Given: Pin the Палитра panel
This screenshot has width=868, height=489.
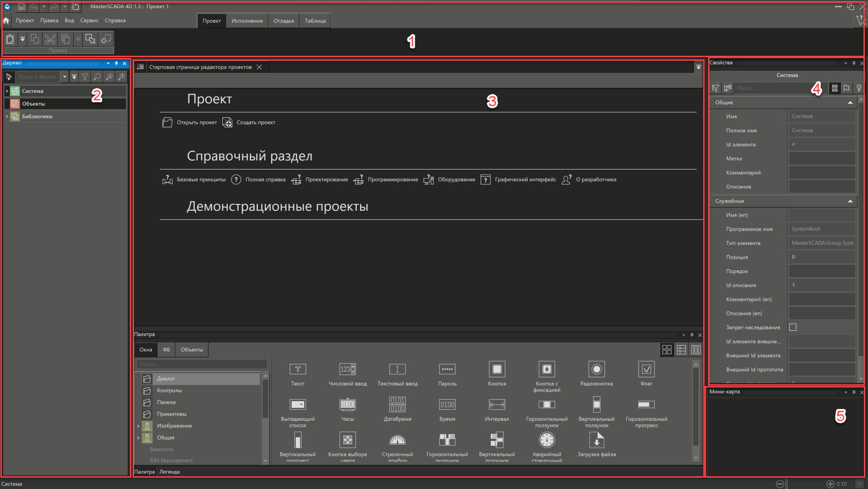Looking at the screenshot, I should pyautogui.click(x=691, y=335).
